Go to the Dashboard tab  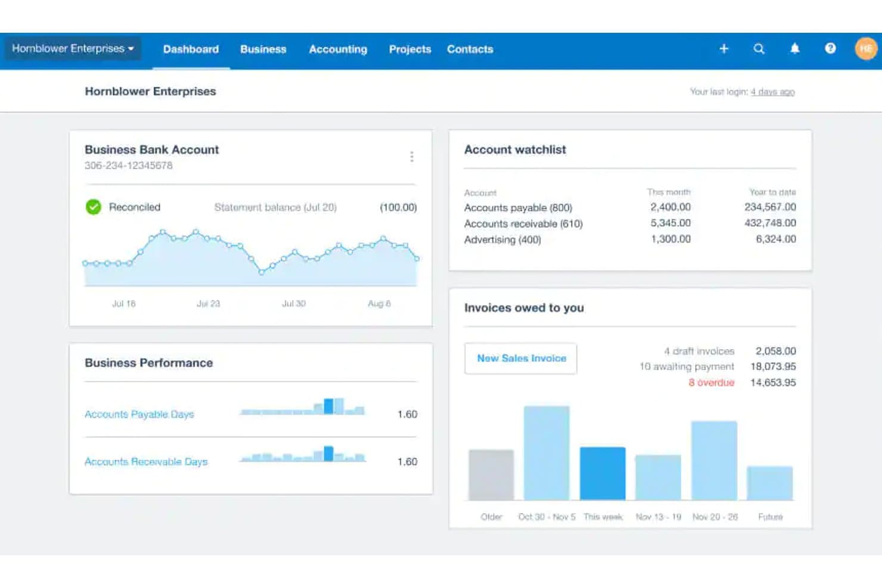tap(191, 49)
